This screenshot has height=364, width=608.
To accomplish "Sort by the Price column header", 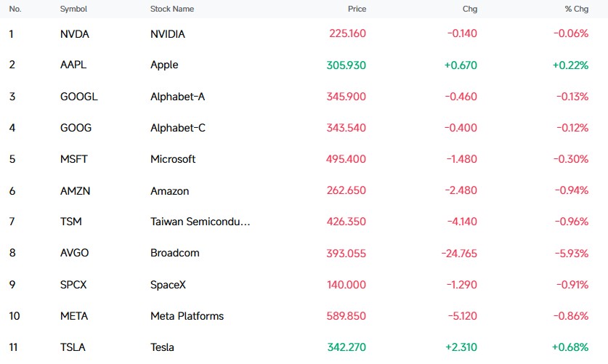I will 357,9.
